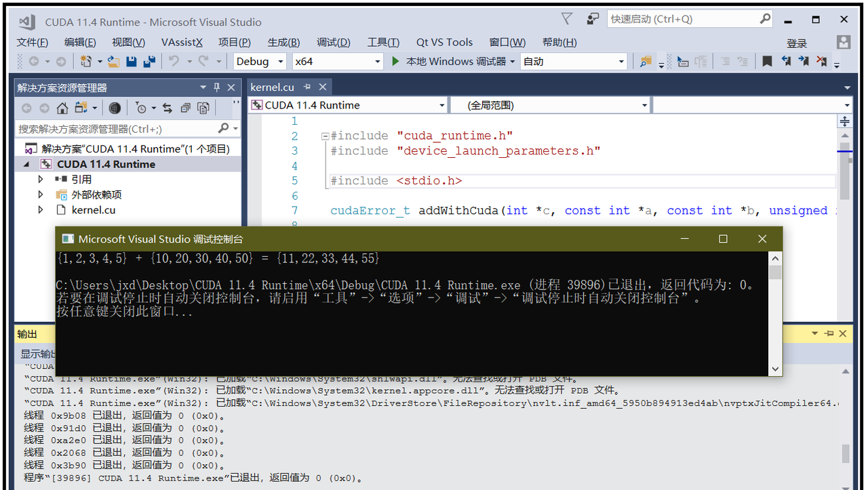Expand the 外部依赖项 node
The width and height of the screenshot is (868, 490).
point(41,195)
